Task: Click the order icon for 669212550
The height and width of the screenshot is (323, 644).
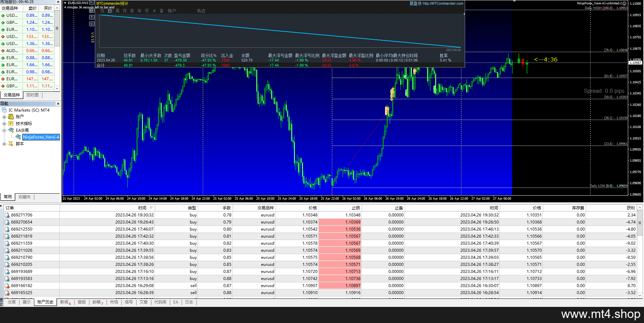Action: [x=7, y=229]
